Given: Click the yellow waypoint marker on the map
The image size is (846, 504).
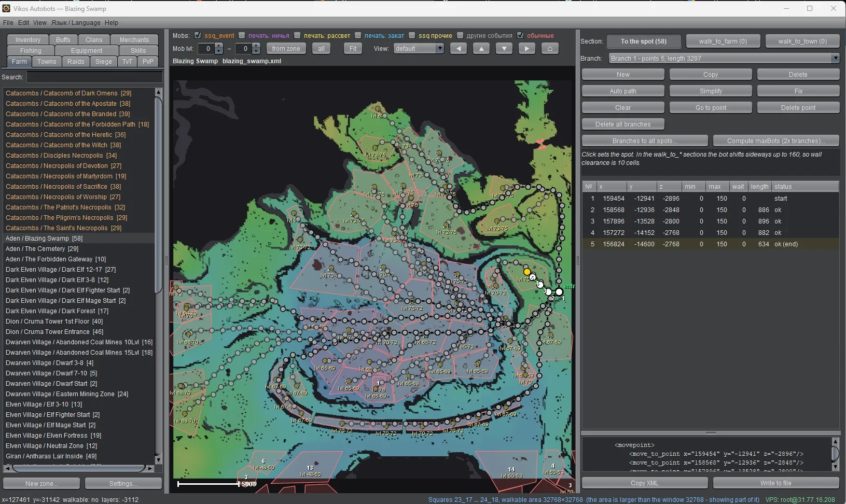Looking at the screenshot, I should pos(527,272).
